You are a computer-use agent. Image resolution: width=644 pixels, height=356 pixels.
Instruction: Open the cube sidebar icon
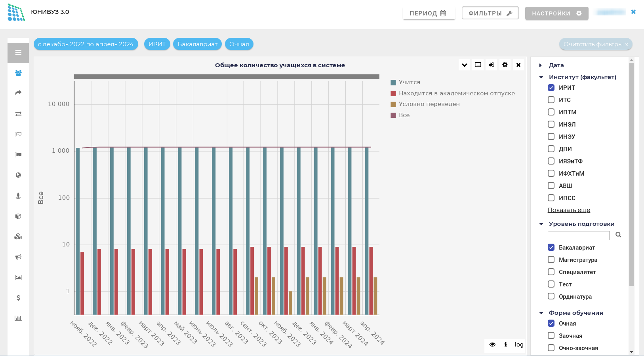pyautogui.click(x=18, y=216)
